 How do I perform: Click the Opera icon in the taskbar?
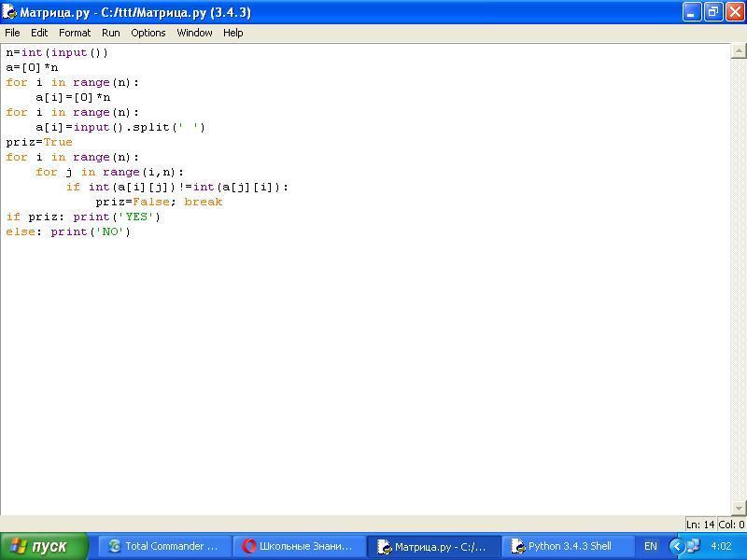pos(248,546)
